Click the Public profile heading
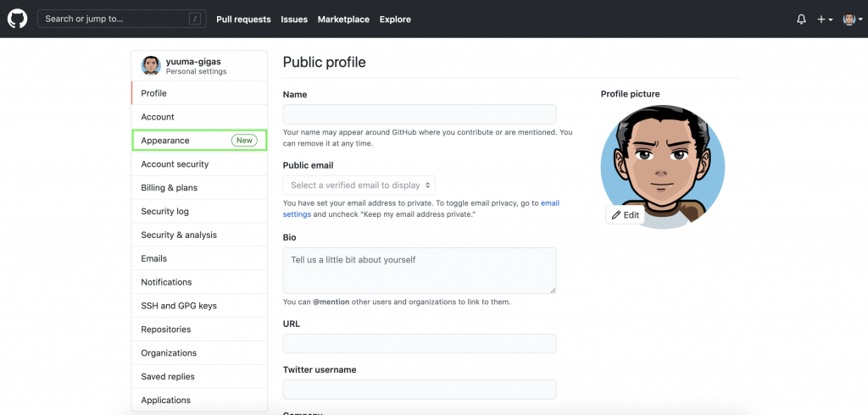Screen dimensions: 868x415 (x=325, y=62)
